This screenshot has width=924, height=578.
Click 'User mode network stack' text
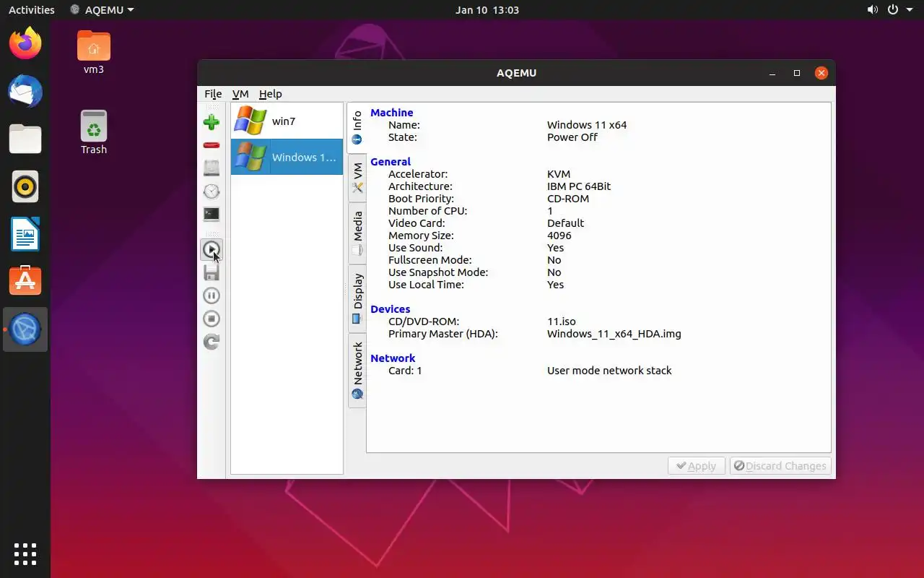click(x=609, y=371)
